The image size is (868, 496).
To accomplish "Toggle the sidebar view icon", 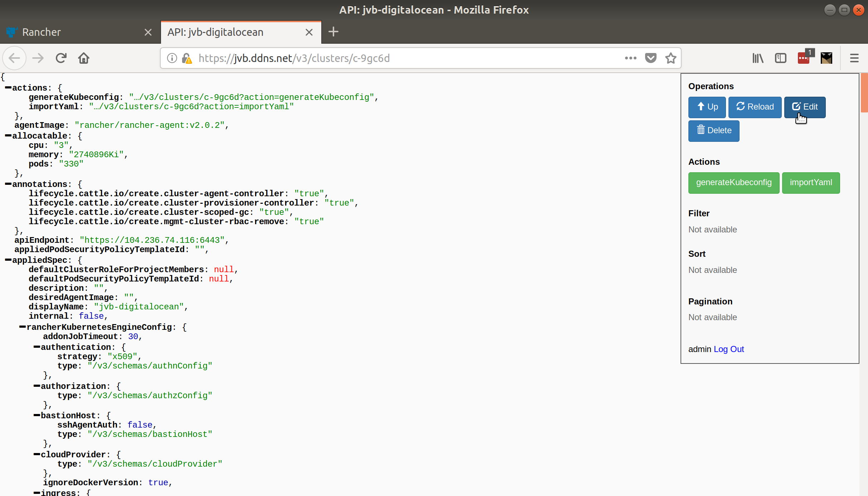I will click(780, 58).
